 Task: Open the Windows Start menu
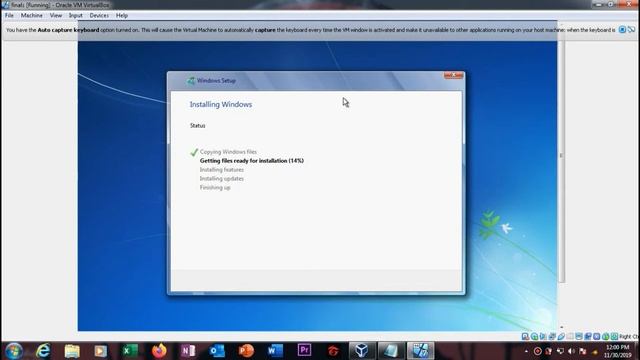click(x=13, y=351)
